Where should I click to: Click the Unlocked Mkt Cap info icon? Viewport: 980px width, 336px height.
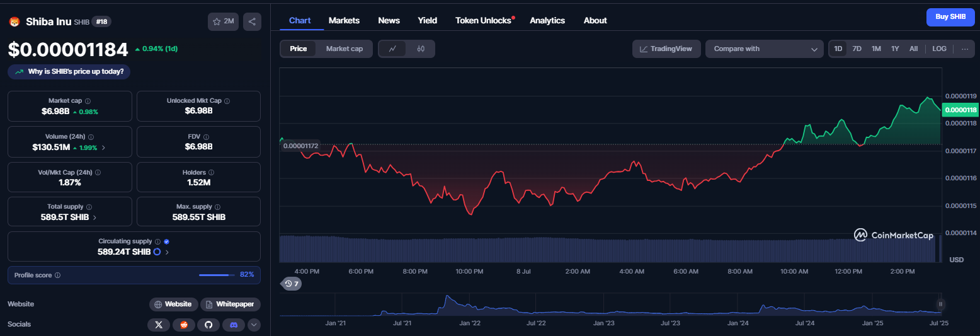point(227,101)
